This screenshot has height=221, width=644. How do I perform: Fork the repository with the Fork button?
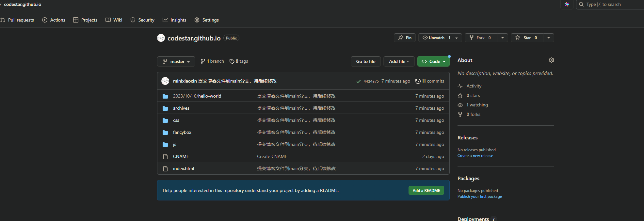(x=481, y=38)
